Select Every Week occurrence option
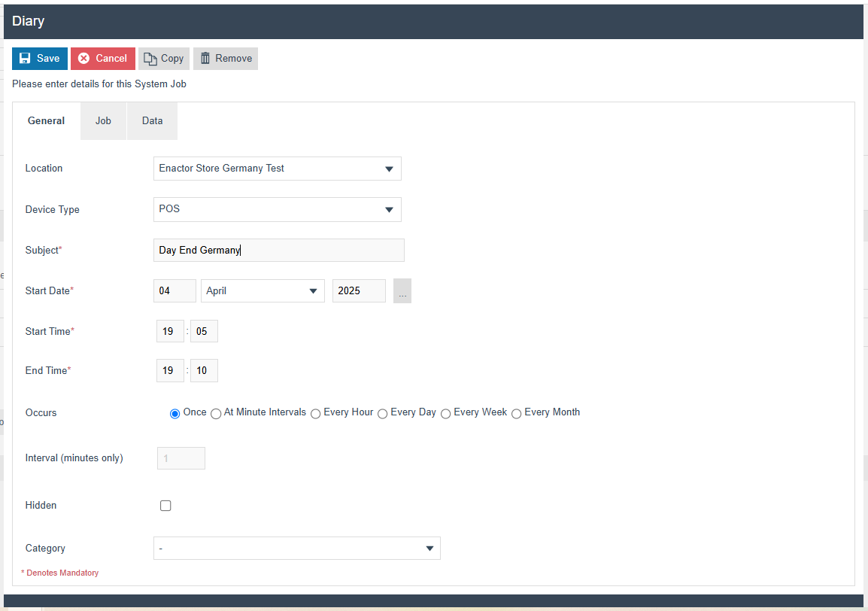The image size is (868, 611). coord(446,413)
